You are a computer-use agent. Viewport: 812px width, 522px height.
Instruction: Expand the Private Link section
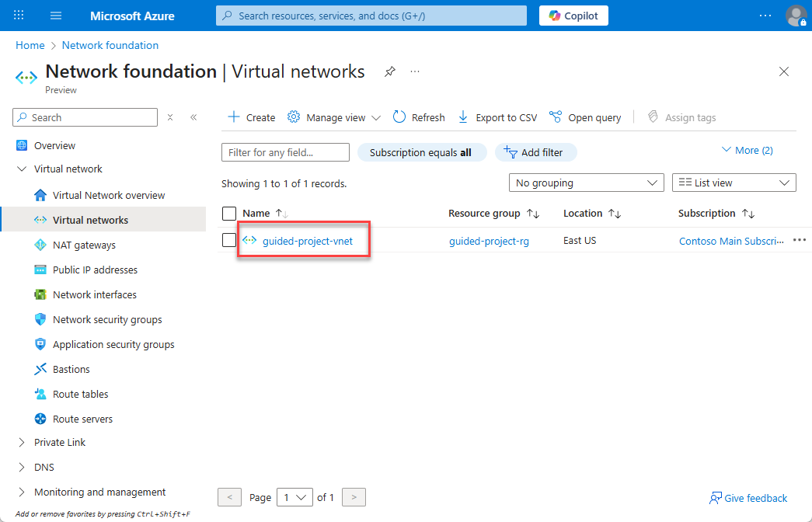pyautogui.click(x=22, y=442)
